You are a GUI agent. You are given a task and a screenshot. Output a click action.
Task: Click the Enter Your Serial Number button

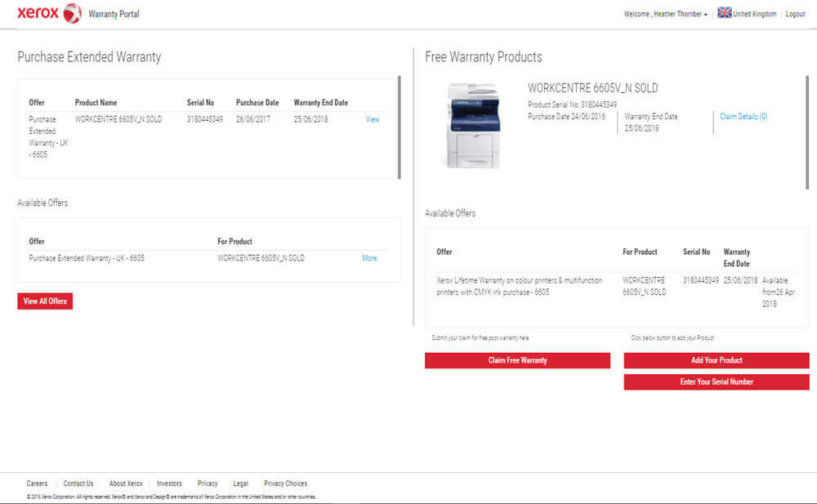(x=717, y=382)
